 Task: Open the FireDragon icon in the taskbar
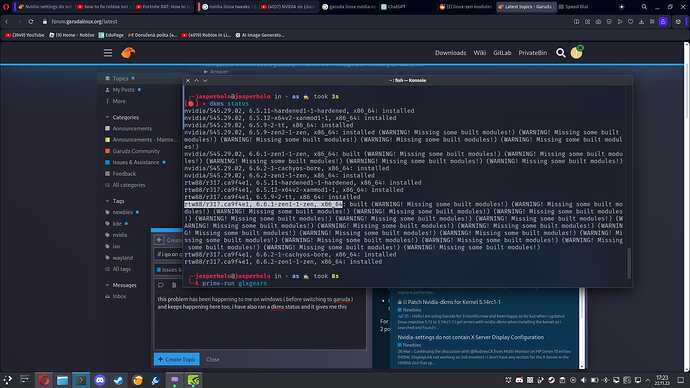click(138, 380)
